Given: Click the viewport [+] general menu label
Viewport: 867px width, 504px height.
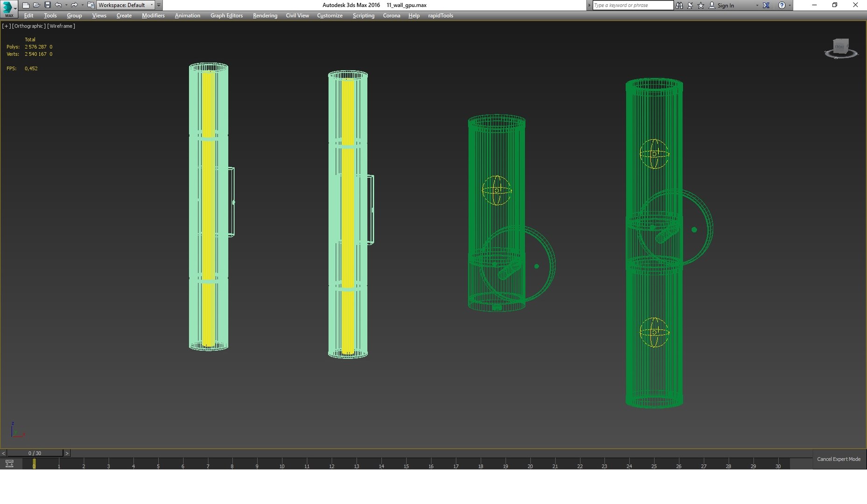Looking at the screenshot, I should pyautogui.click(x=6, y=26).
